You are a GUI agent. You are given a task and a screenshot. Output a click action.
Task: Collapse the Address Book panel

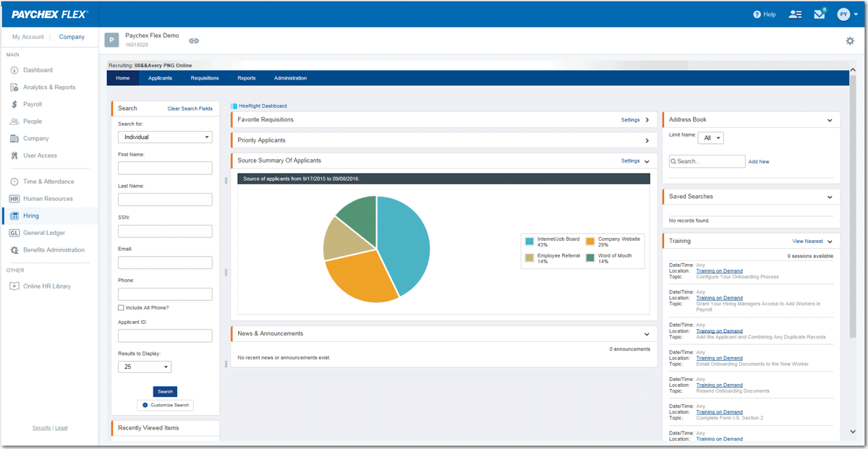(830, 120)
